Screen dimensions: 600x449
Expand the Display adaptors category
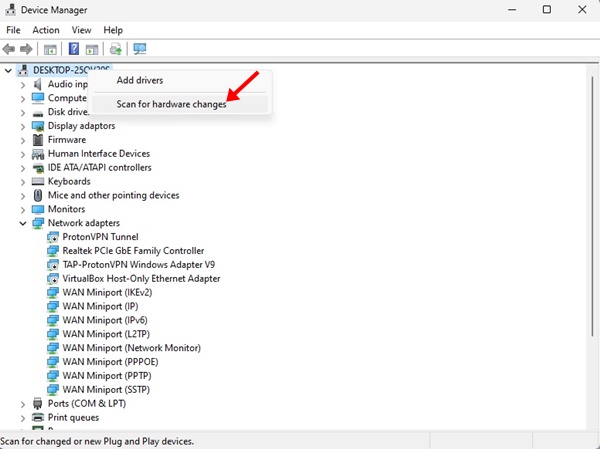point(23,126)
